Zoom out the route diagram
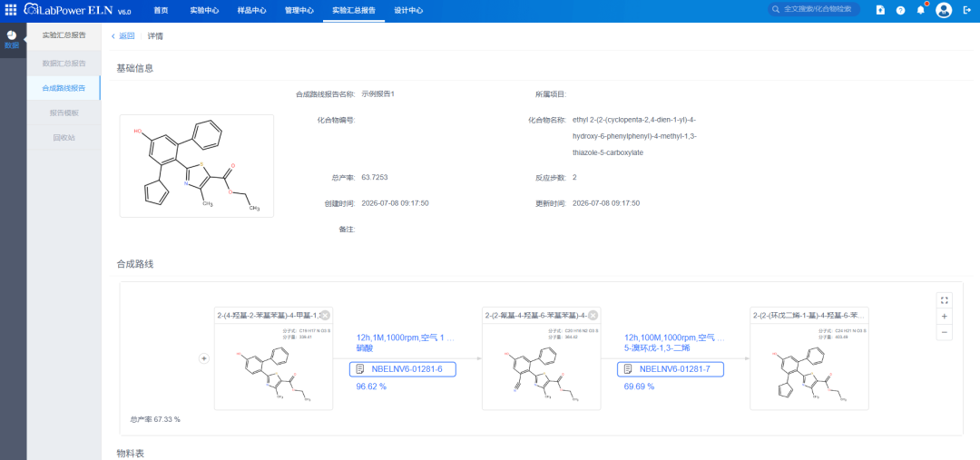This screenshot has width=980, height=460. [945, 332]
